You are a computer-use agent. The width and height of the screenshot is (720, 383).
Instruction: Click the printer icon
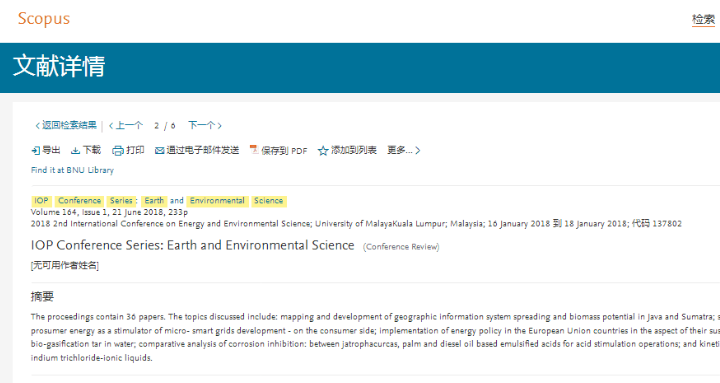tap(118, 151)
